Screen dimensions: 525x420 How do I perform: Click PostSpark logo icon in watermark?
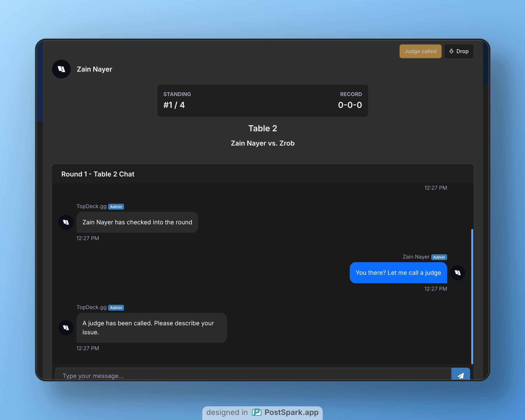[x=256, y=412]
